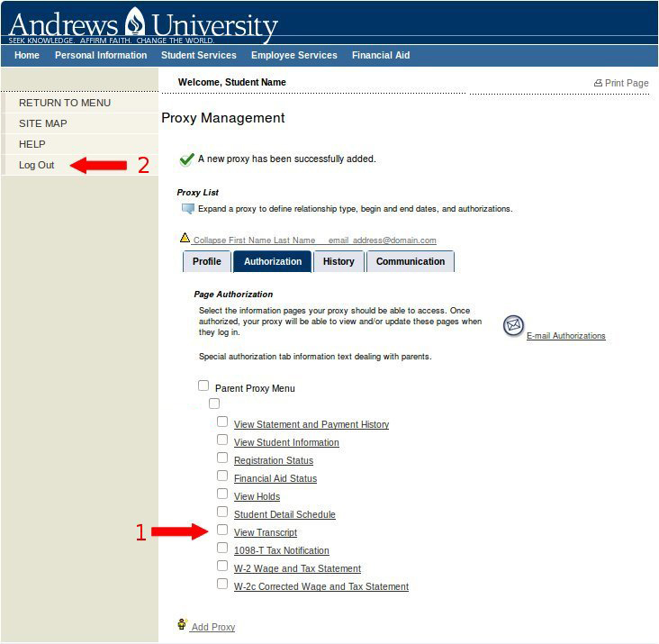Screen dimensions: 659x644
Task: Click the Proxy Management page heading
Action: click(x=223, y=118)
